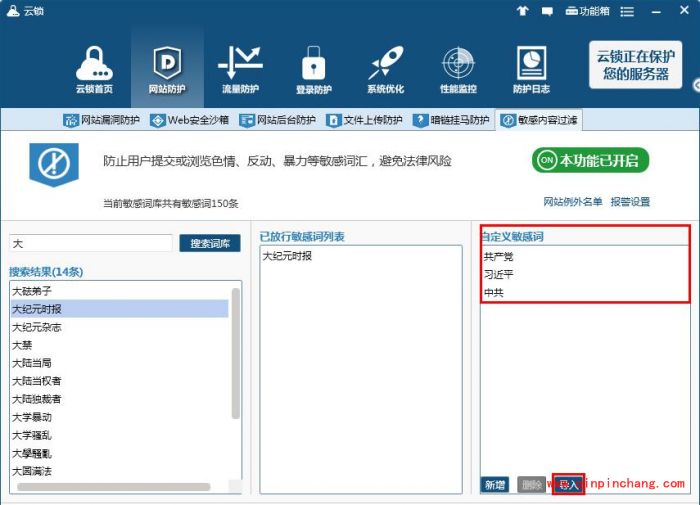The image size is (700, 505).
Task: Select 中共 in custom words list
Action: point(585,292)
